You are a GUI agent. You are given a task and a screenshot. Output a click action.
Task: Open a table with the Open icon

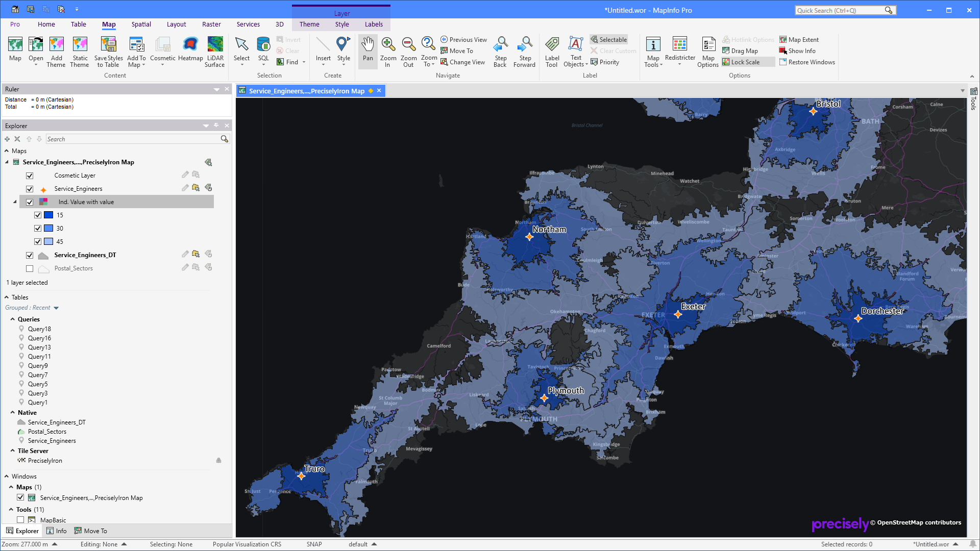[36, 45]
